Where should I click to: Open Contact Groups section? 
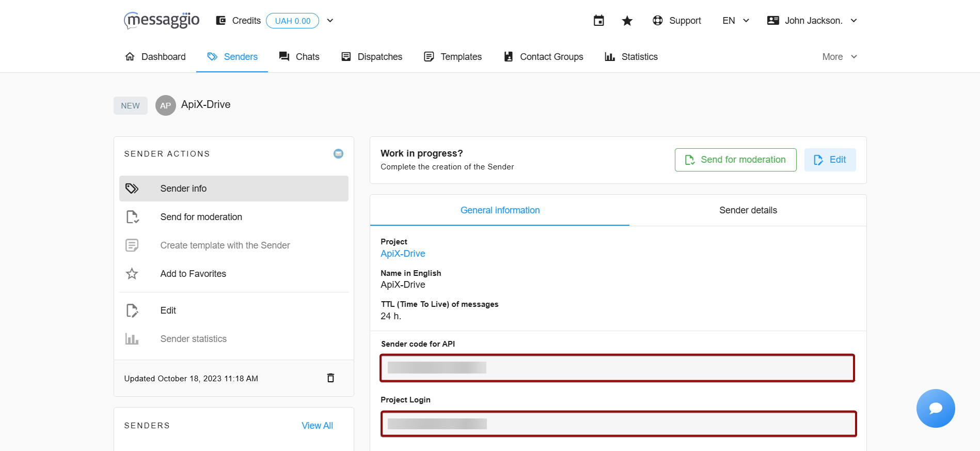tap(544, 56)
